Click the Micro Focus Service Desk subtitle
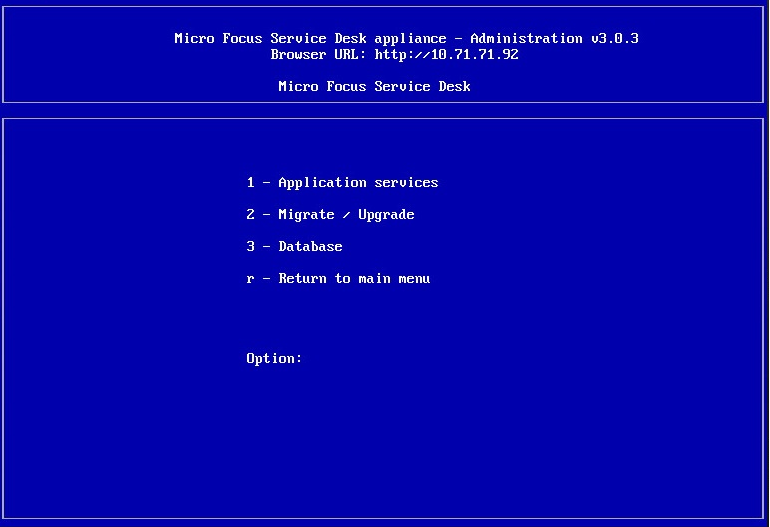Image resolution: width=770 pixels, height=527 pixels. 374,86
